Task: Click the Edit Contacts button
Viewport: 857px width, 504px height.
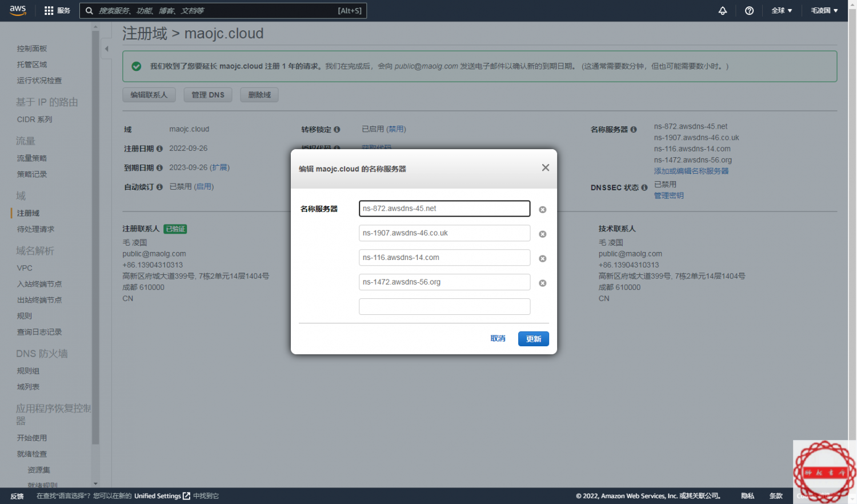Action: (149, 95)
